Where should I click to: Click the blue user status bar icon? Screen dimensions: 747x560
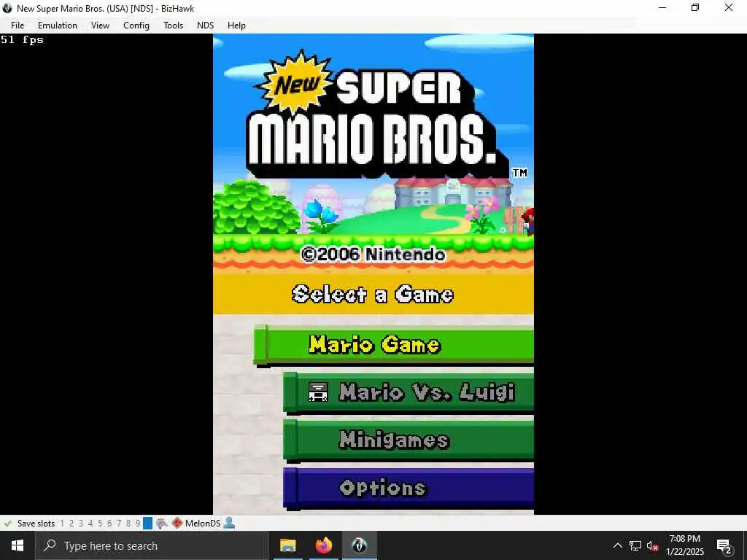[229, 523]
